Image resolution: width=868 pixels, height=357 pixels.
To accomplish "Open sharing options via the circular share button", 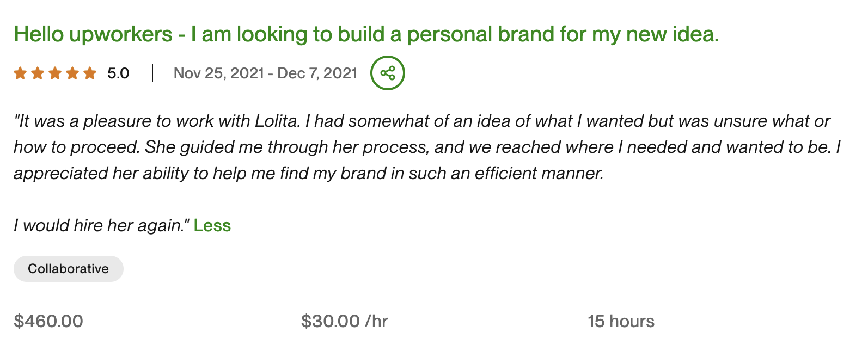I will click(388, 72).
